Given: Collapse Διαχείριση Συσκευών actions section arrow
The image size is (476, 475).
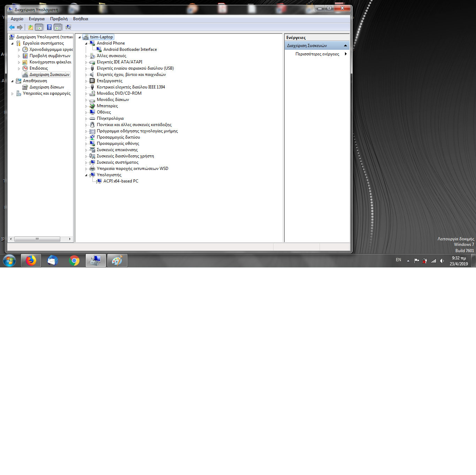Looking at the screenshot, I should tap(345, 46).
